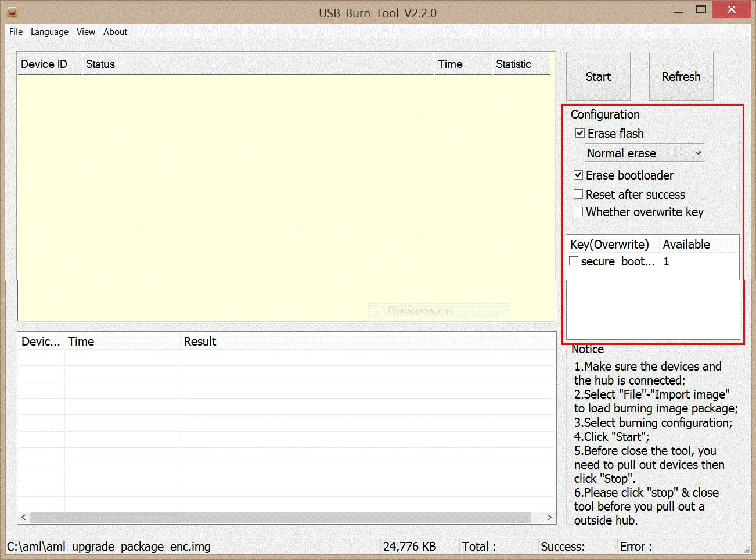Viewport: 756px width, 560px height.
Task: Click the Devic... column header in results
Action: 41,342
